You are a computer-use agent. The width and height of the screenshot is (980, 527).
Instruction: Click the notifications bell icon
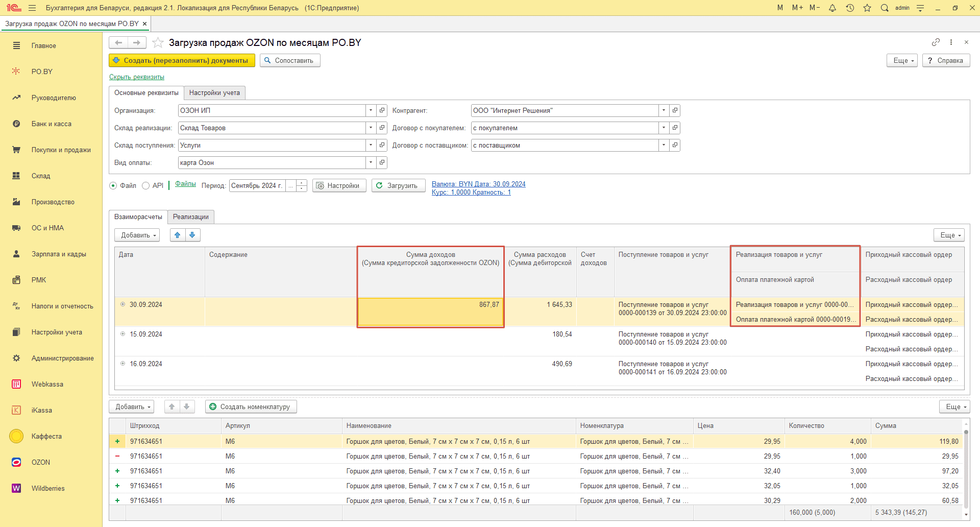832,8
